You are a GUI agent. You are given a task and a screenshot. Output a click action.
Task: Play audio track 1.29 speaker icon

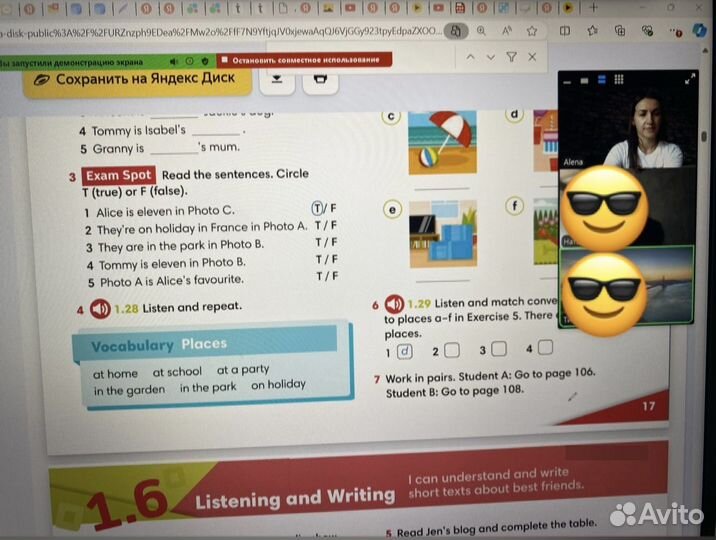coord(394,303)
